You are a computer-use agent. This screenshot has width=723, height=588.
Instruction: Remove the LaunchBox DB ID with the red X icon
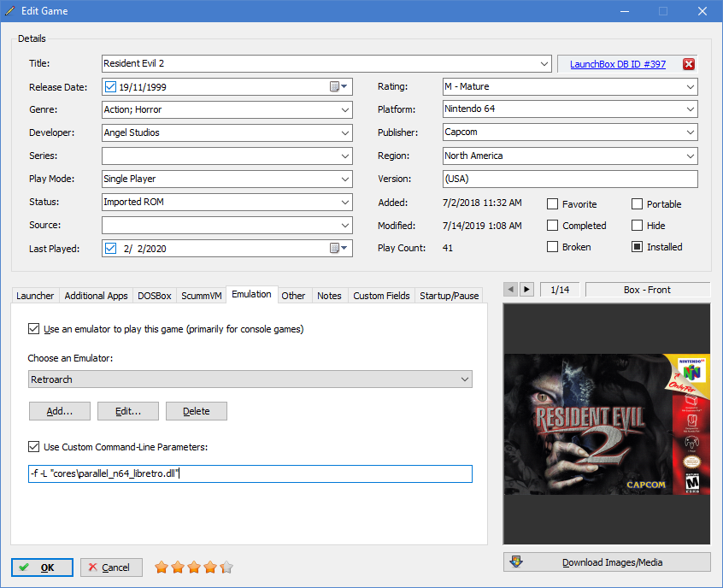689,64
